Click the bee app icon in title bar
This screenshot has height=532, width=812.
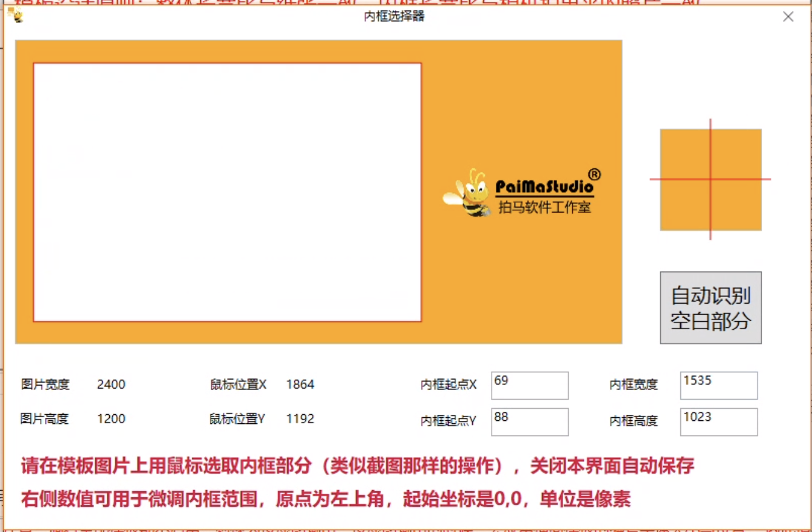tap(16, 16)
